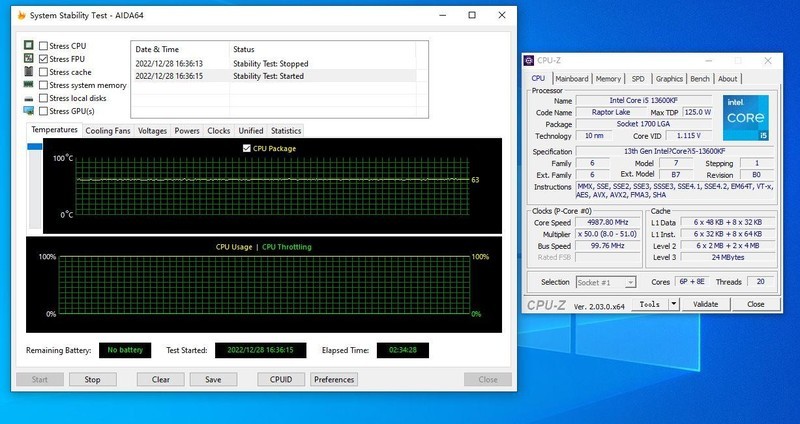Enable the Stress GPU(s) checkbox
This screenshot has height=424, width=800.
44,111
